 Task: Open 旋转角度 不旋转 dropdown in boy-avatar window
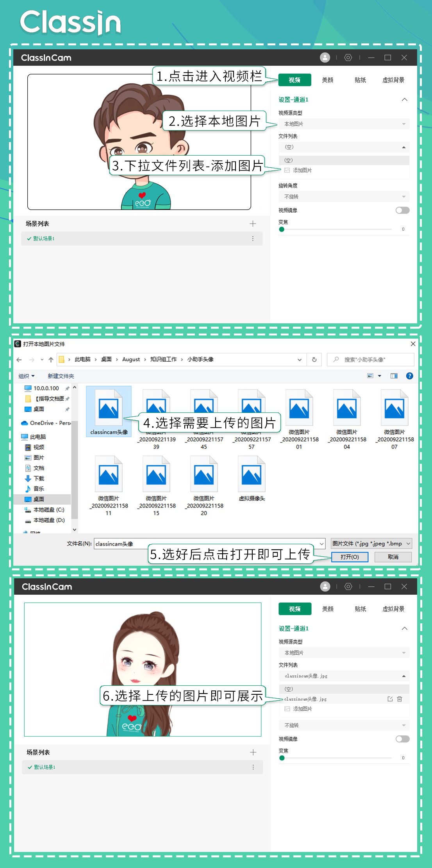tap(344, 197)
